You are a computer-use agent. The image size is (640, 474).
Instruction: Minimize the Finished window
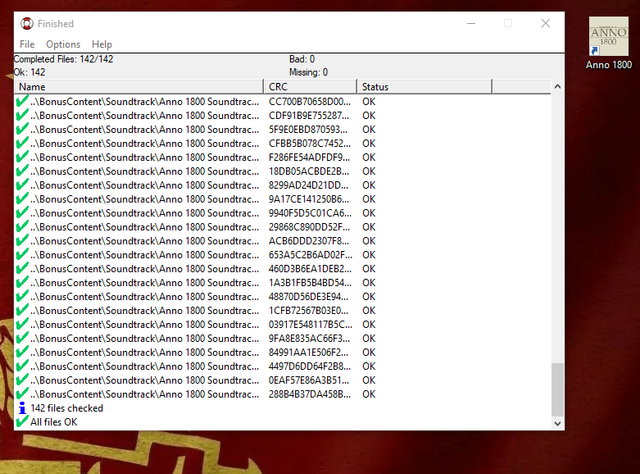[x=471, y=23]
